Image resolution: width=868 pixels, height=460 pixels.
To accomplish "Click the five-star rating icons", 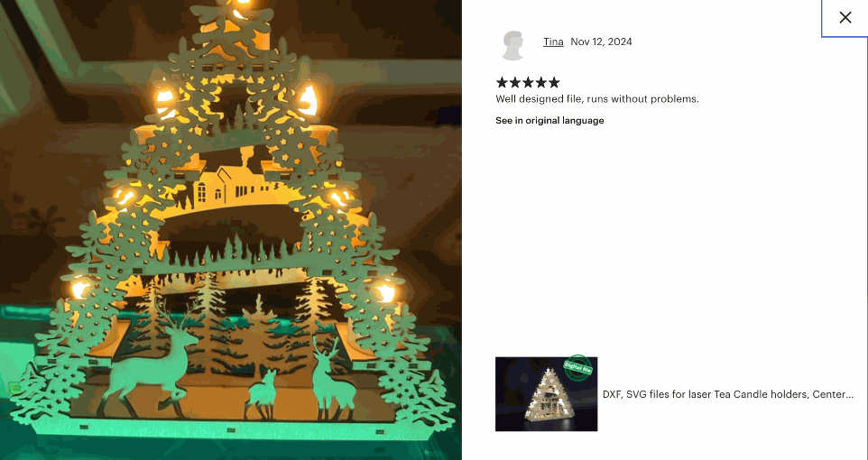I will (528, 82).
